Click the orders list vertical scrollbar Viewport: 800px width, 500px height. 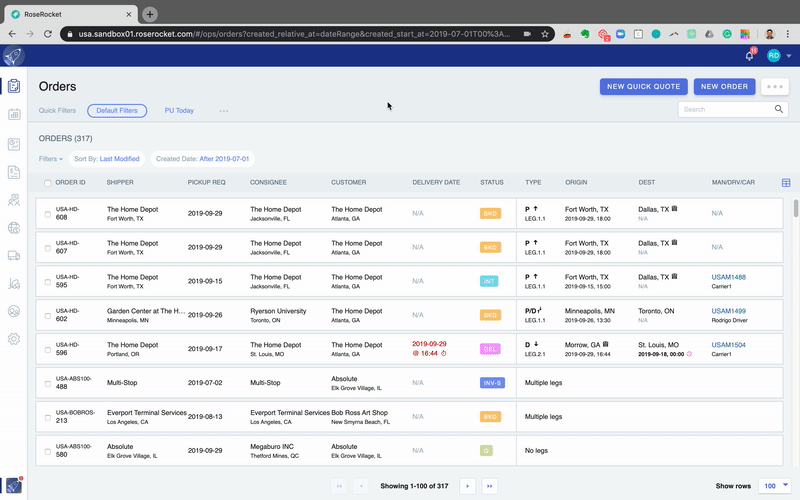pos(795,208)
